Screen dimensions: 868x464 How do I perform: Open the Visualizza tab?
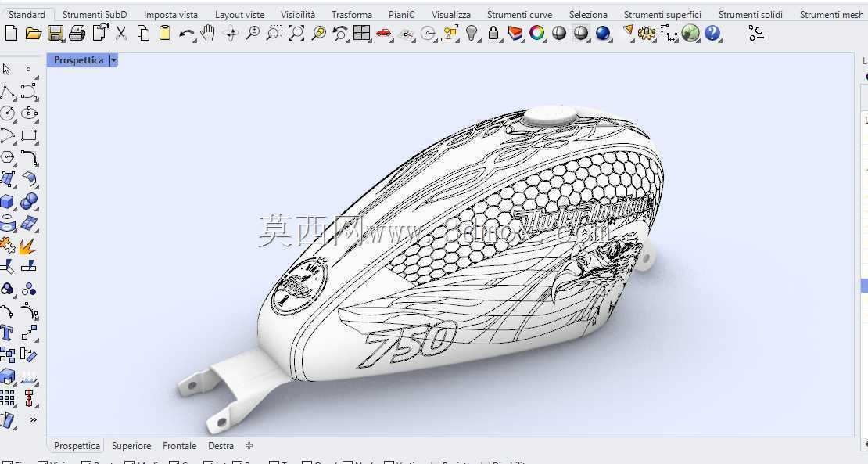point(451,14)
